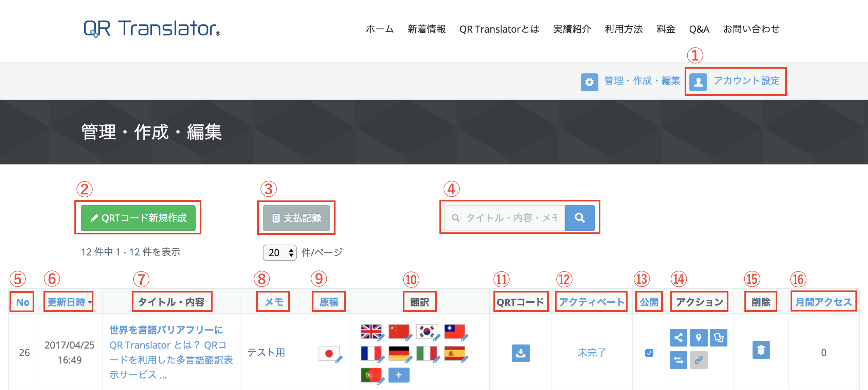Click the メモ column header

coord(274,302)
